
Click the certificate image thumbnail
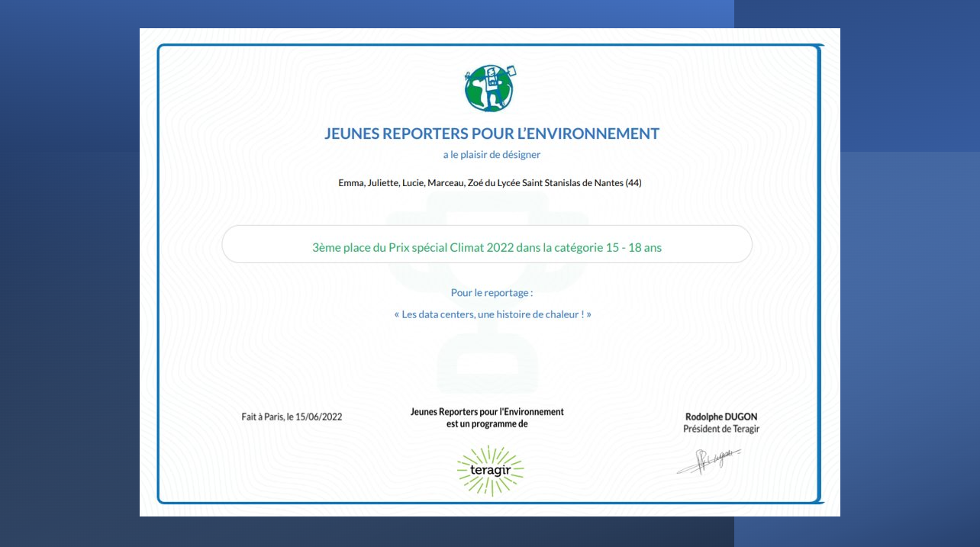(490, 272)
